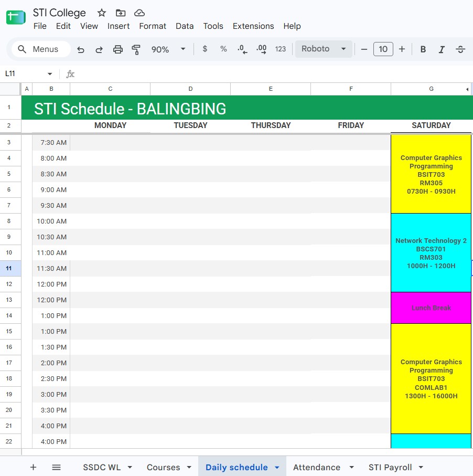
Task: Open more number formats (123)
Action: click(281, 49)
